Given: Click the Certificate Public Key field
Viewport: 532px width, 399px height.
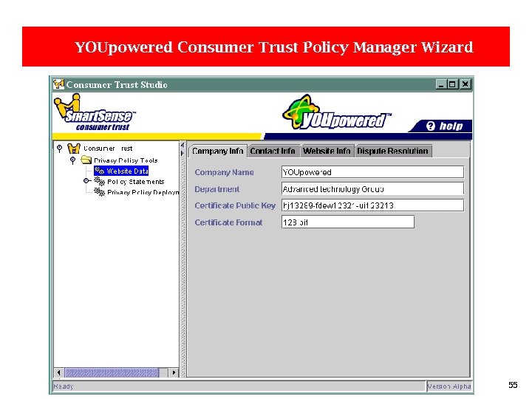Looking at the screenshot, I should point(372,205).
